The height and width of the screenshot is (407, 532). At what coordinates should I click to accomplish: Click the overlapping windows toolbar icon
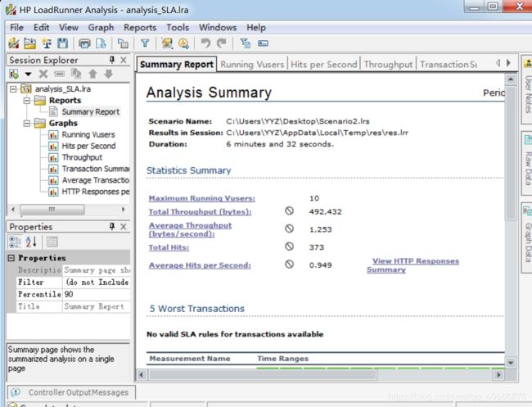(123, 43)
